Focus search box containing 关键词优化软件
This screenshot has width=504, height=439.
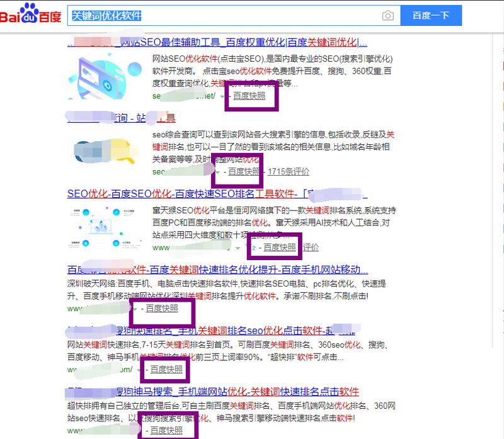[234, 15]
